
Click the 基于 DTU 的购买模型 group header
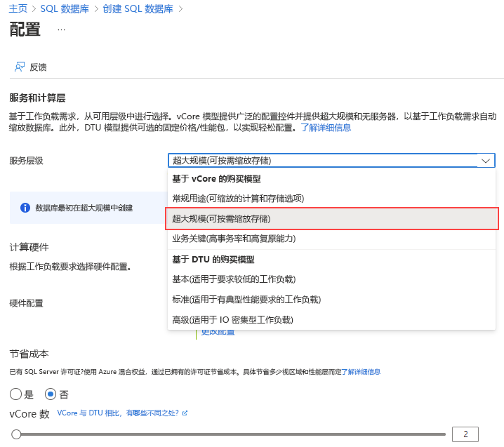213,260
